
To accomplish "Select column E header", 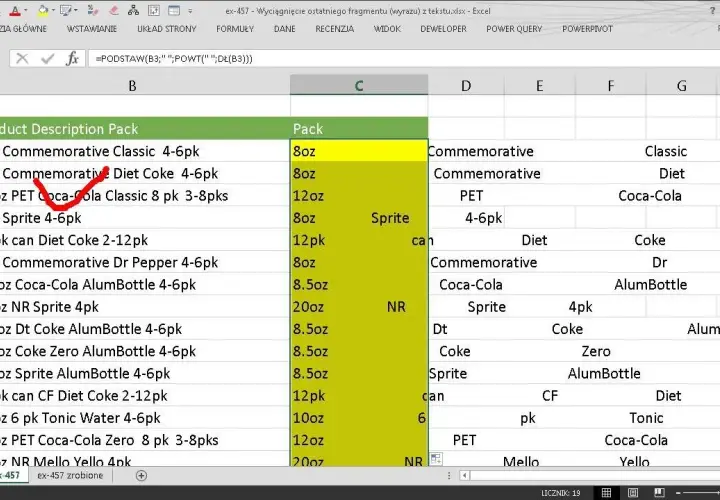I will (x=539, y=85).
